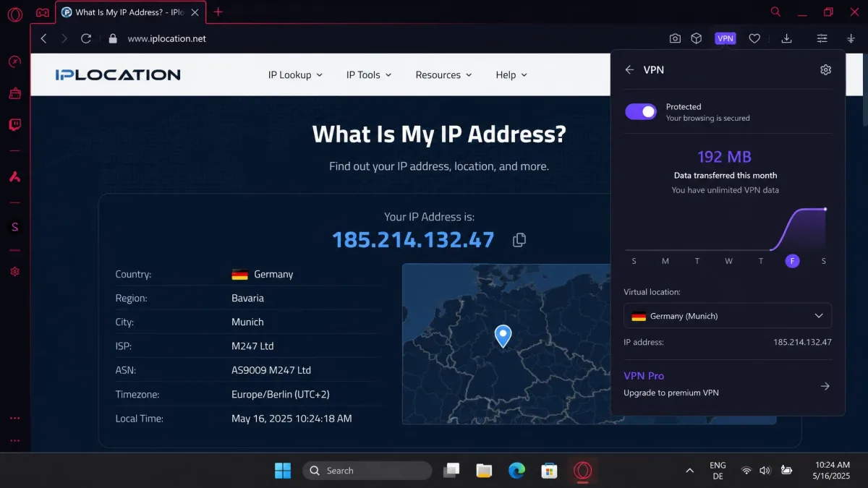Expand the Help menu

(x=511, y=74)
